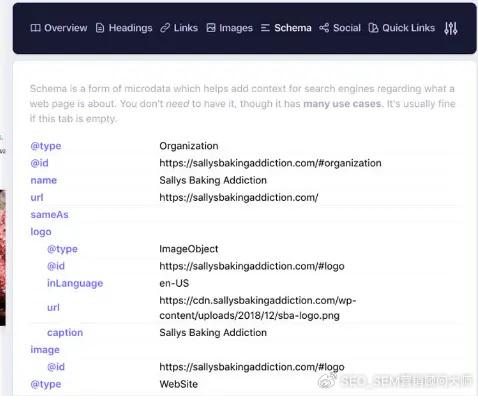Open the Links tab
478x396 pixels.
179,28
